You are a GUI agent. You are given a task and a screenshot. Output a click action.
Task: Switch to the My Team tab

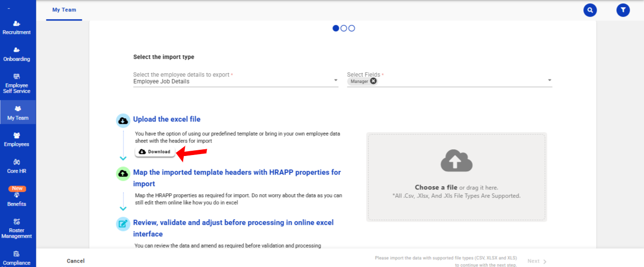pos(64,10)
